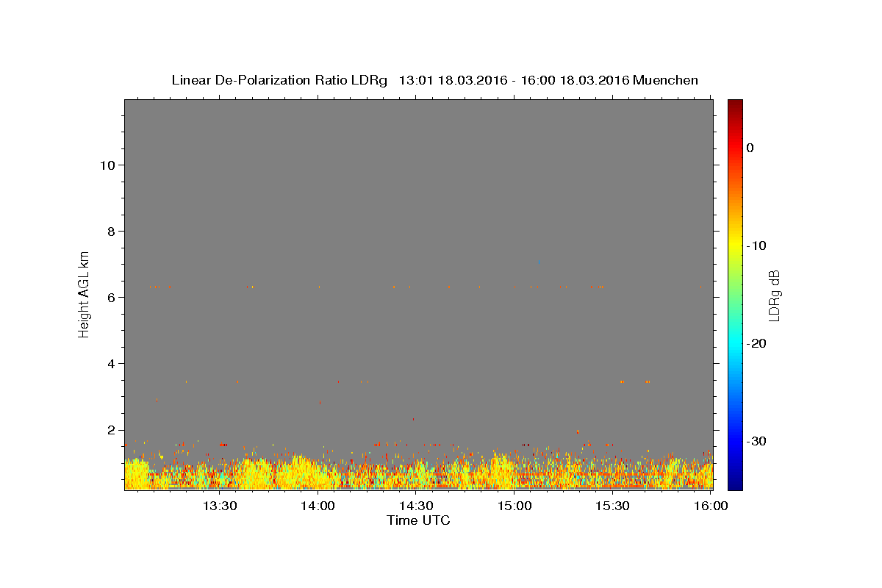This screenshot has width=882, height=588.
Task: Click the cyan -20 dB colorbar region
Action: point(735,343)
